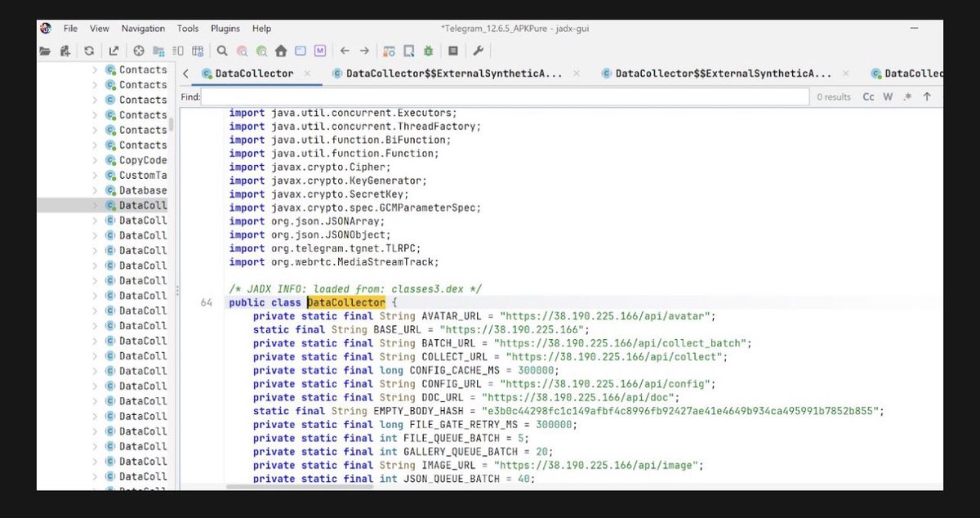The image size is (980, 518).
Task: Open the View menu
Action: pyautogui.click(x=99, y=29)
